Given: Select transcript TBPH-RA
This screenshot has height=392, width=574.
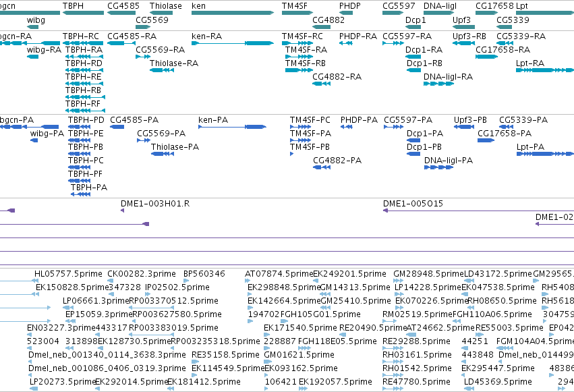Looking at the screenshot, I should 84,57.
